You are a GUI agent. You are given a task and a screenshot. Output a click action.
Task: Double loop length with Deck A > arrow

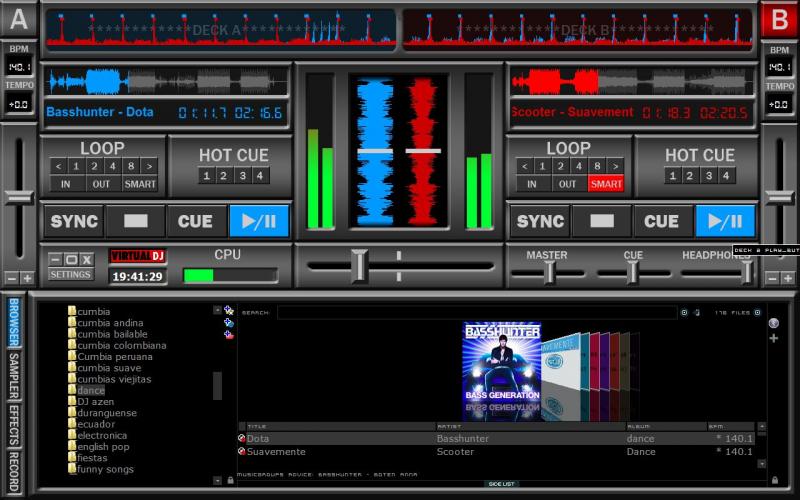pos(149,166)
